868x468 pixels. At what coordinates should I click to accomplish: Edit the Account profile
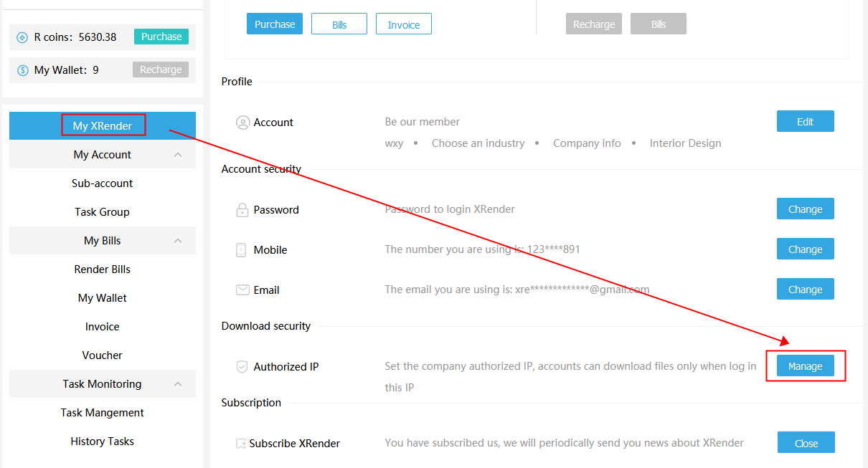(805, 122)
